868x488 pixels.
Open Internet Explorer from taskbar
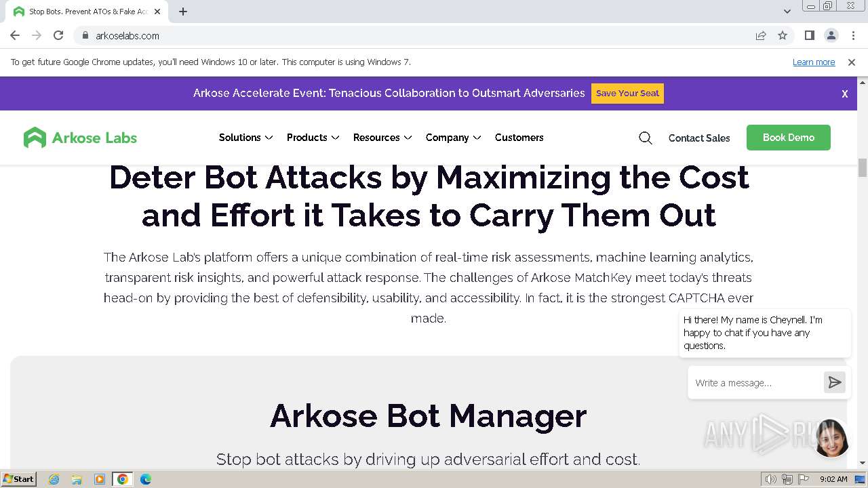[x=54, y=479]
